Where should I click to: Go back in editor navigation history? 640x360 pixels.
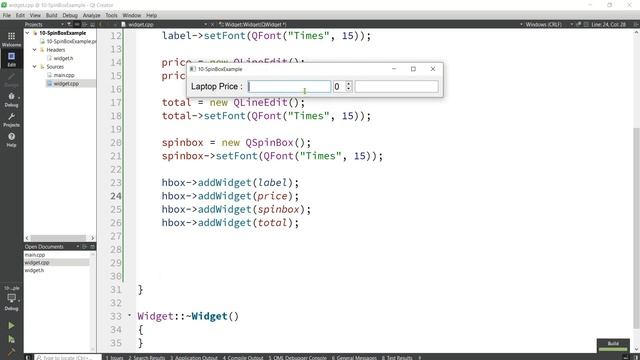point(100,24)
